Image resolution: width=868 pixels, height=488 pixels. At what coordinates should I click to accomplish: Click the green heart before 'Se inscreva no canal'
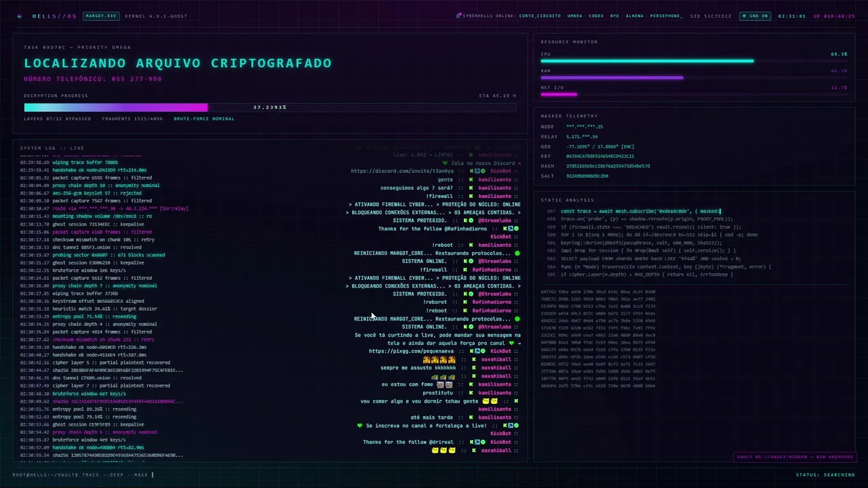pos(360,426)
